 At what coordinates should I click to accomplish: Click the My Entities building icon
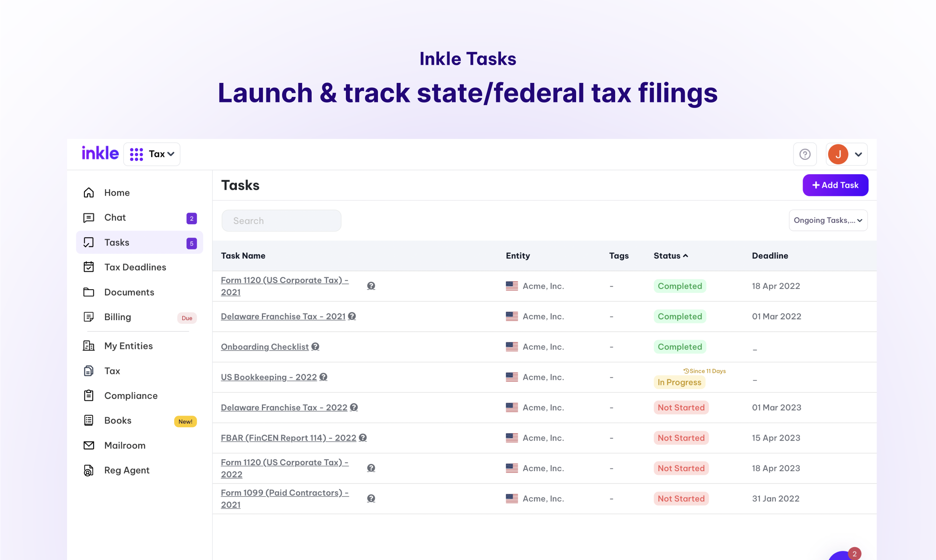pyautogui.click(x=89, y=346)
